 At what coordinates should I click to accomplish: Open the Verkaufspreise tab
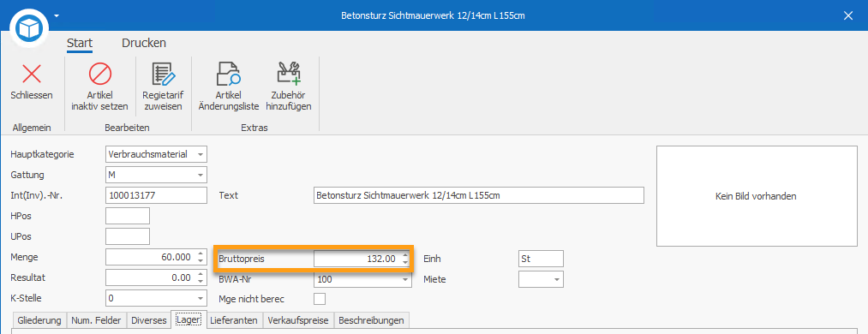click(x=298, y=320)
